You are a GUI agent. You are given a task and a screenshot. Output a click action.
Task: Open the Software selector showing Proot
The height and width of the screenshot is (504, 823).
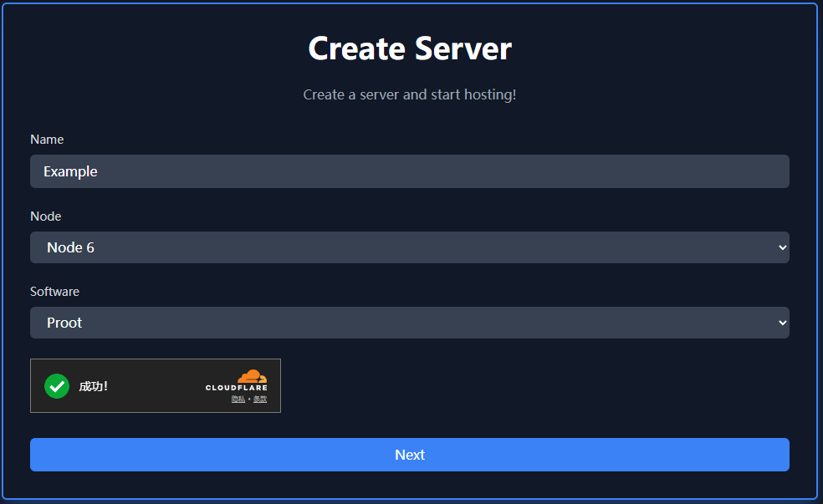click(410, 323)
